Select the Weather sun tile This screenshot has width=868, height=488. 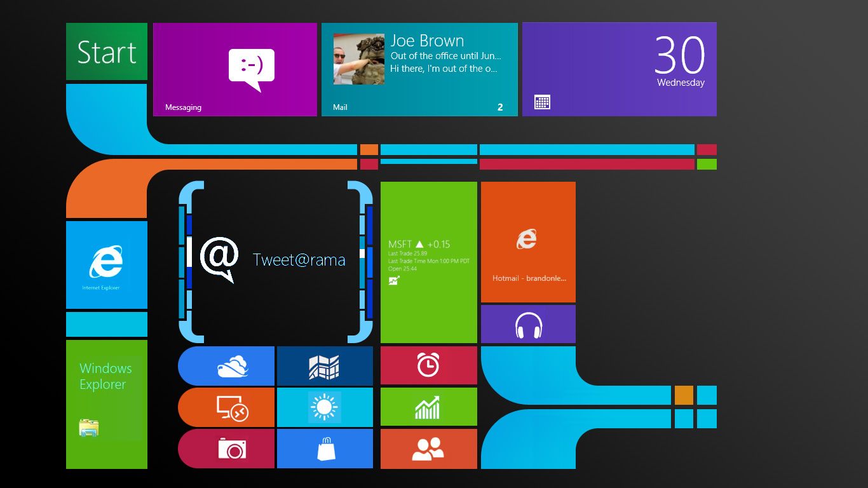point(325,407)
